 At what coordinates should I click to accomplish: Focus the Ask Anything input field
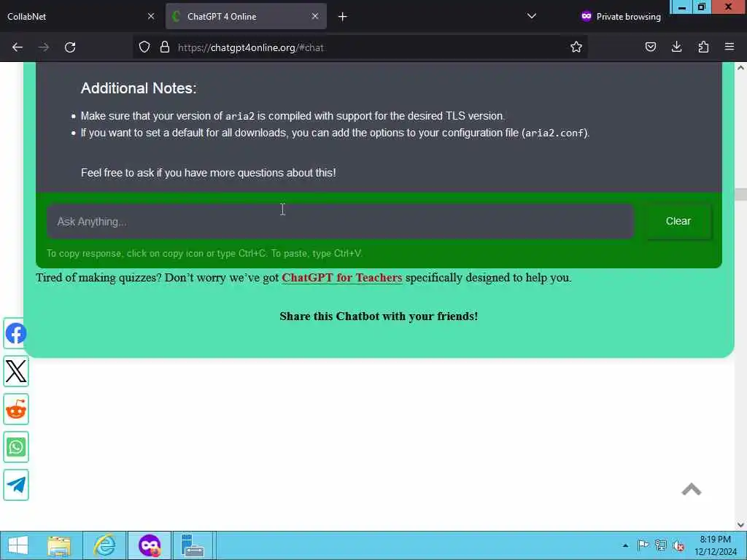340,222
